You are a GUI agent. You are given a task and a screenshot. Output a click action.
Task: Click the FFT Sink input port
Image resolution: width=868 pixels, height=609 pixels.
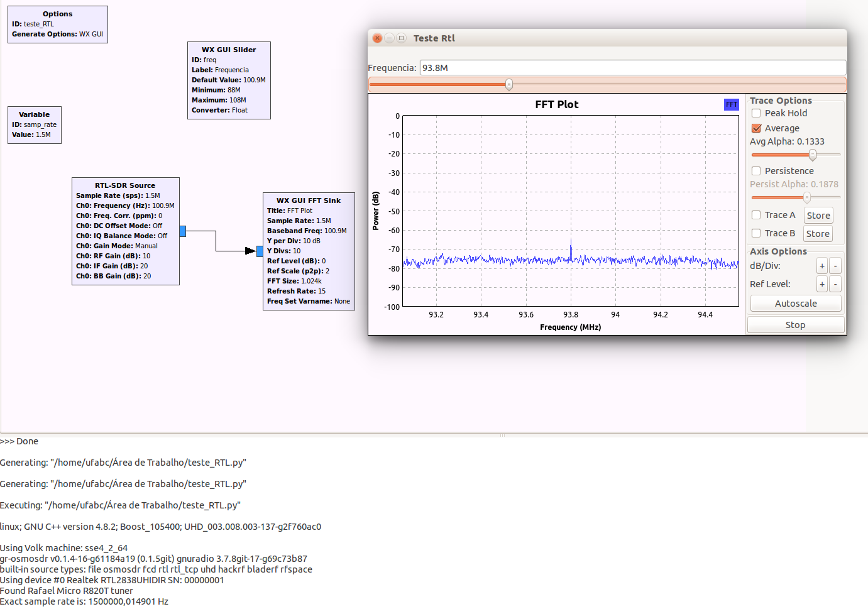tap(260, 251)
